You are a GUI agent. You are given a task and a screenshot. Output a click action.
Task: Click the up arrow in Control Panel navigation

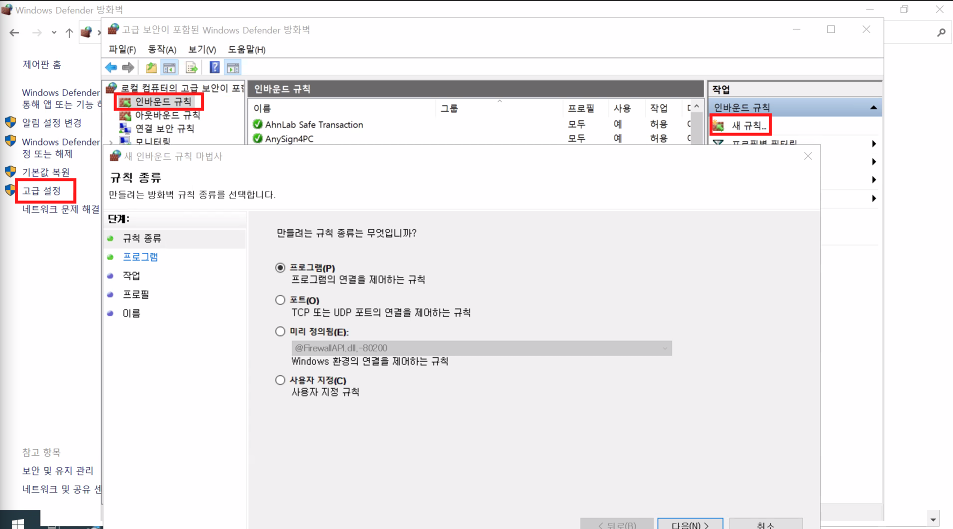tap(69, 32)
